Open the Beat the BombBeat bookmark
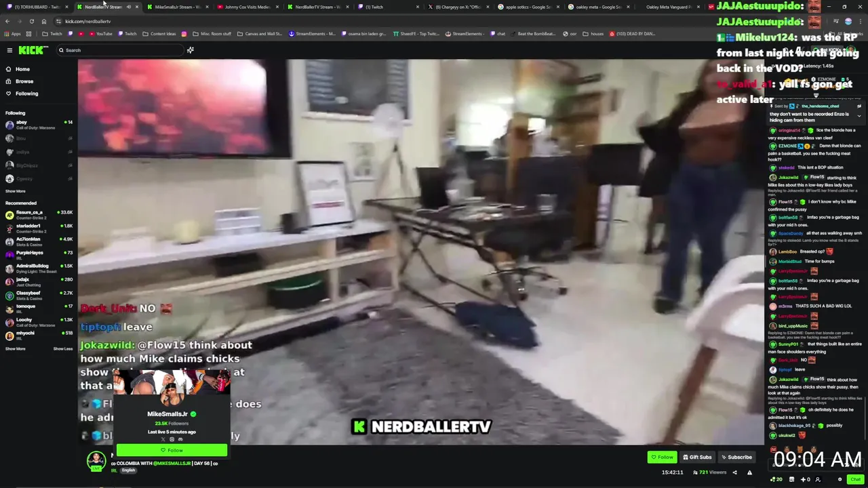Viewport: 868px width, 488px height. pyautogui.click(x=534, y=34)
